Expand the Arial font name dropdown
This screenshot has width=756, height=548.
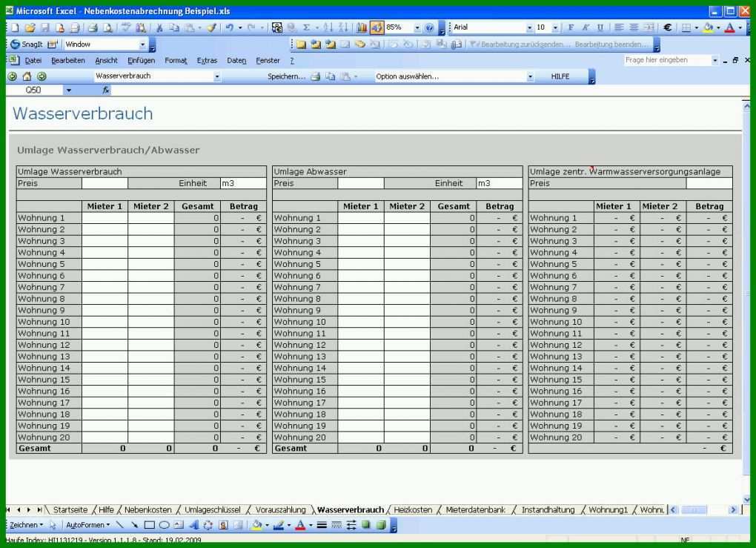tap(529, 27)
